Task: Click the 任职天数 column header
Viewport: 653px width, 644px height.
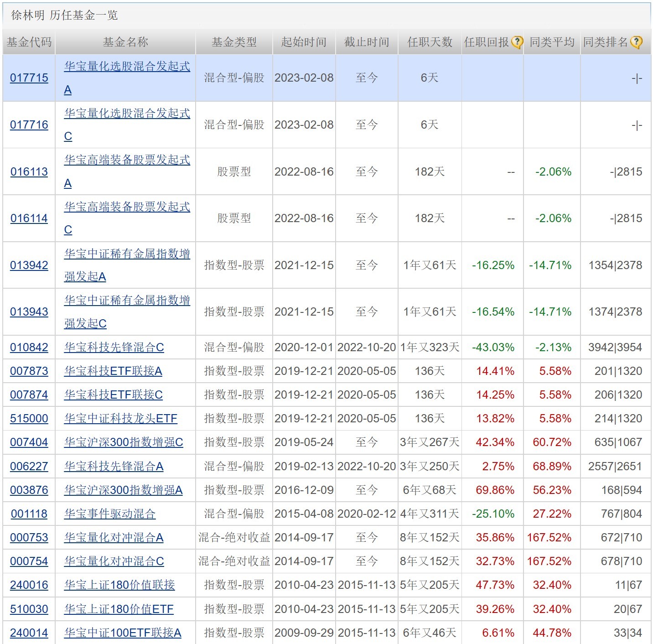Action: pos(430,42)
